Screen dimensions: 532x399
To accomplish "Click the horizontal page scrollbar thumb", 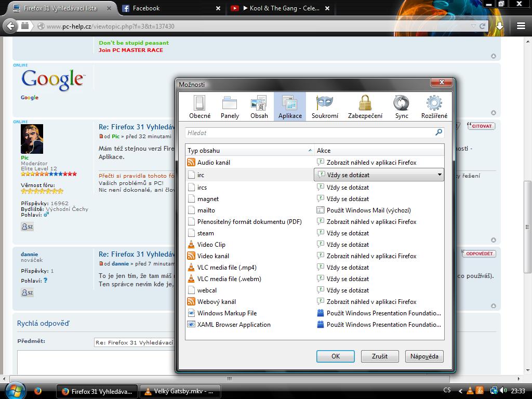I will tap(229, 379).
